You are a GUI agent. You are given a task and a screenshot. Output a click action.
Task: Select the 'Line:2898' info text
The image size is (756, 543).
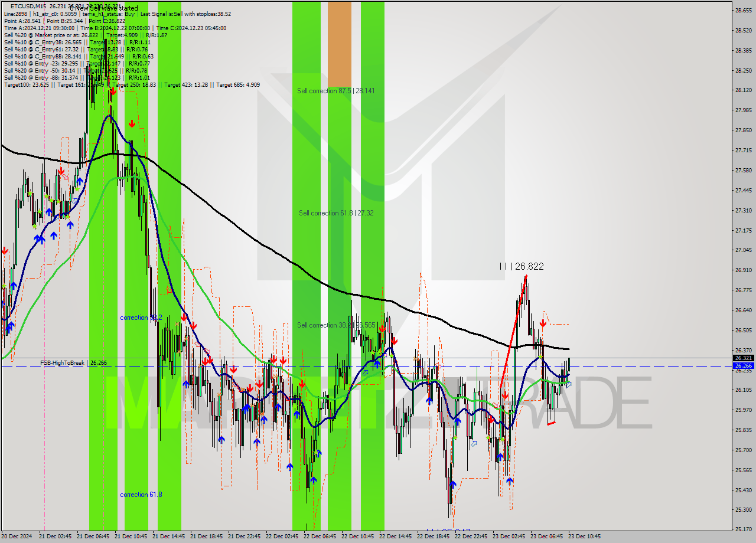tap(15, 14)
